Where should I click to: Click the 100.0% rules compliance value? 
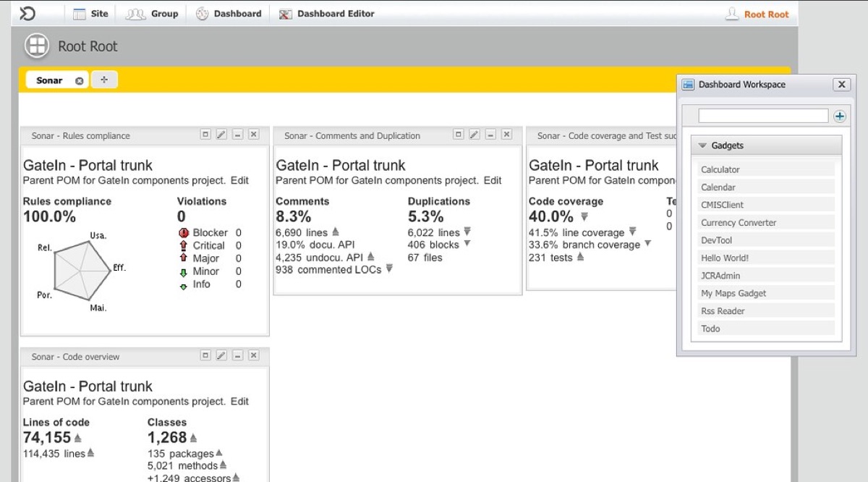click(x=49, y=216)
